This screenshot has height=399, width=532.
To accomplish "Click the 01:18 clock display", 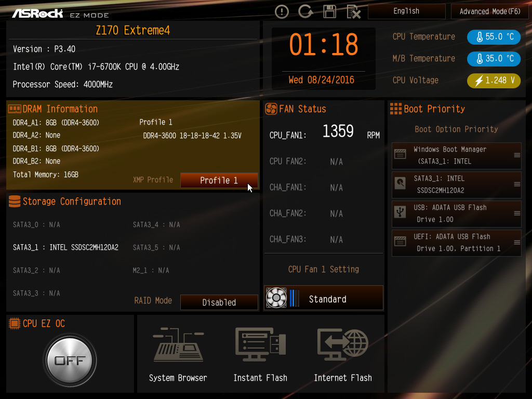I will click(323, 45).
